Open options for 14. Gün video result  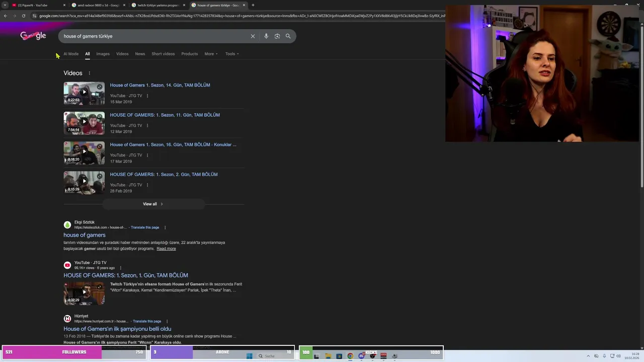click(x=147, y=96)
